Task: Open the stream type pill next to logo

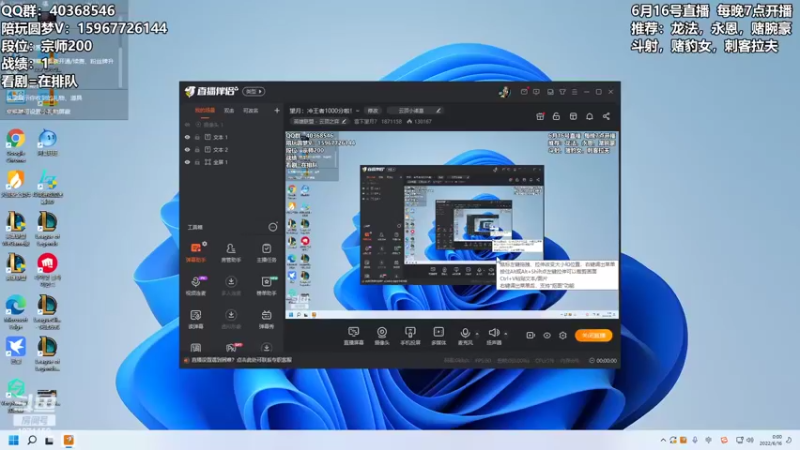Action: coord(254,92)
